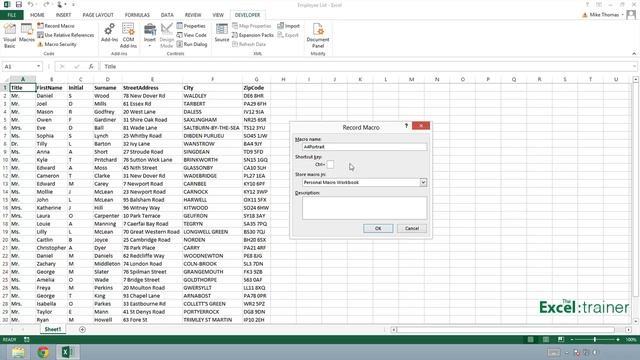The image size is (640, 360).
Task: Switch to Normal view in status bar
Action: pos(531,340)
